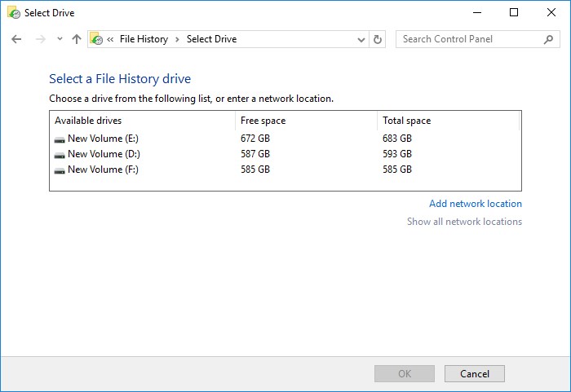Click the File History address bar icon
Screen dimensions: 571x392
[96, 39]
